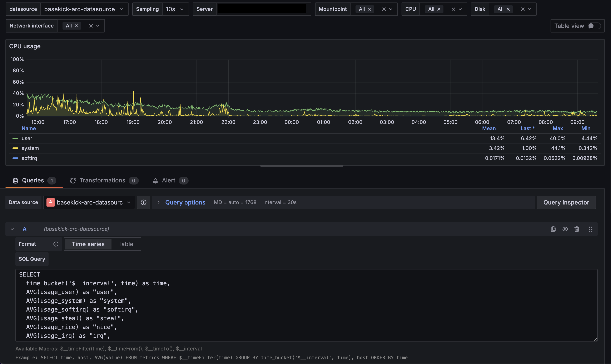
Task: Click the Format info icon
Action: (56, 244)
